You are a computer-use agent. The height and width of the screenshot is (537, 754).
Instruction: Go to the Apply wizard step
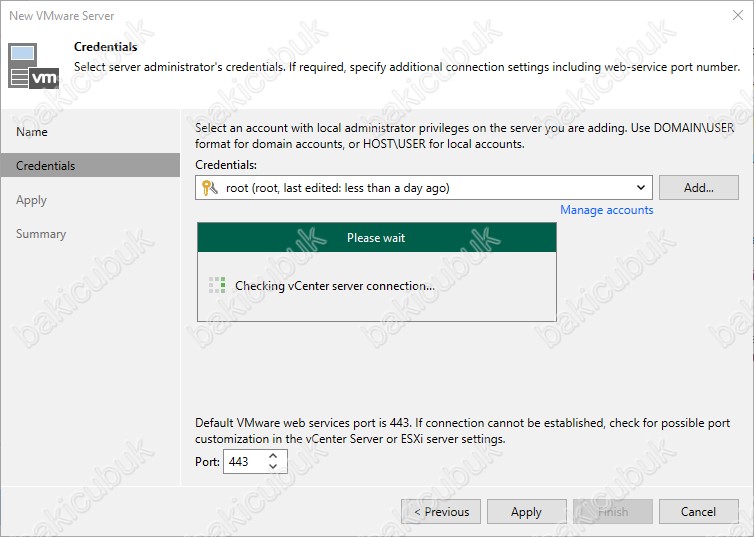[31, 200]
